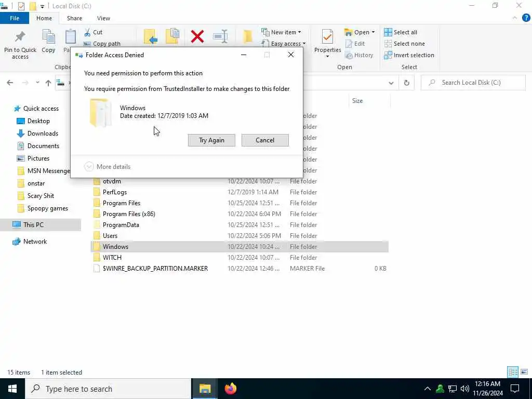Image resolution: width=532 pixels, height=399 pixels.
Task: Collapse the ribbon with the chevron
Action: click(515, 18)
